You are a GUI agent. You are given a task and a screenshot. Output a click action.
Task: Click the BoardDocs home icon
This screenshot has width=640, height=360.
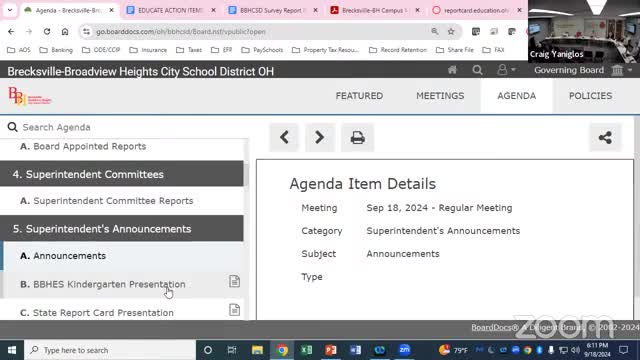452,70
